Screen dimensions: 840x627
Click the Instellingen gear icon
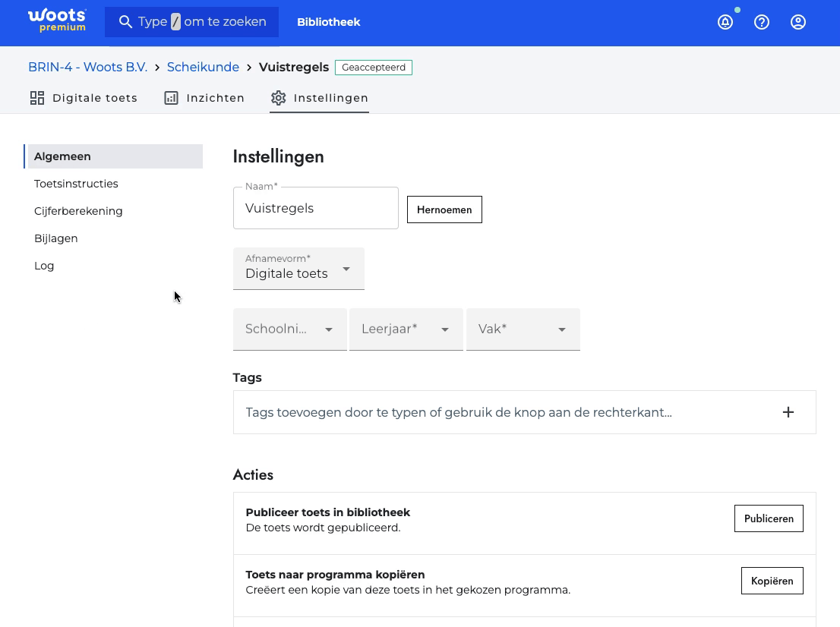tap(279, 98)
